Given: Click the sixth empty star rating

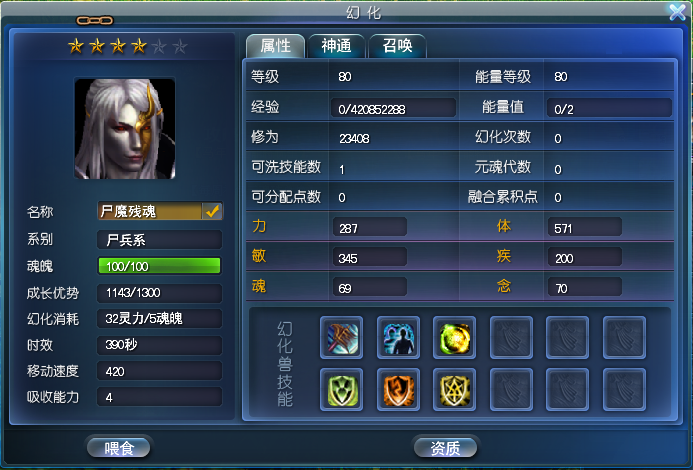Looking at the screenshot, I should tap(180, 46).
